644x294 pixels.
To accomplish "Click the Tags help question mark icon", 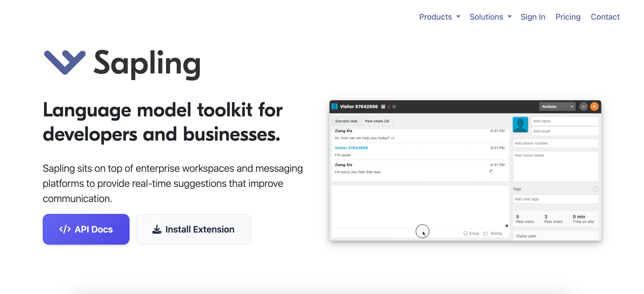I will click(596, 189).
